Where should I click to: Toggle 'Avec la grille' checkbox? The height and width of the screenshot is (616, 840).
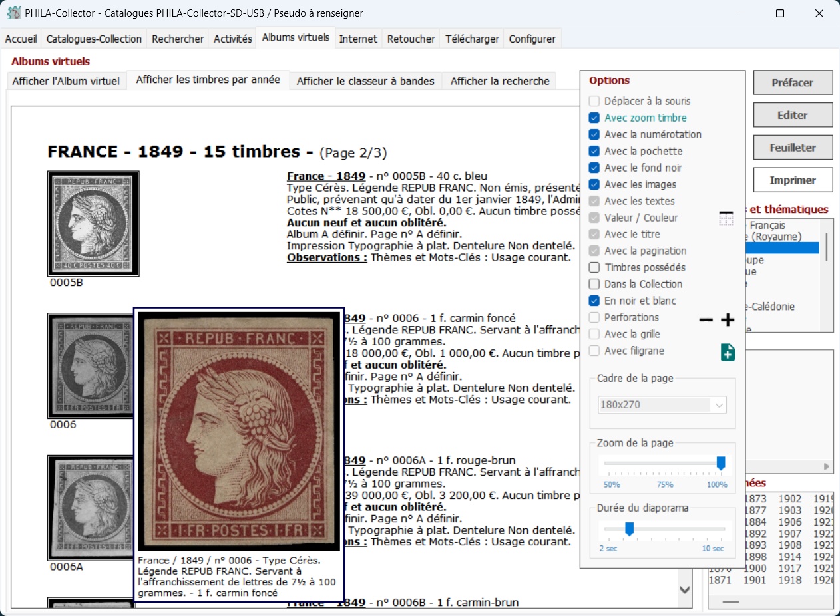click(594, 335)
